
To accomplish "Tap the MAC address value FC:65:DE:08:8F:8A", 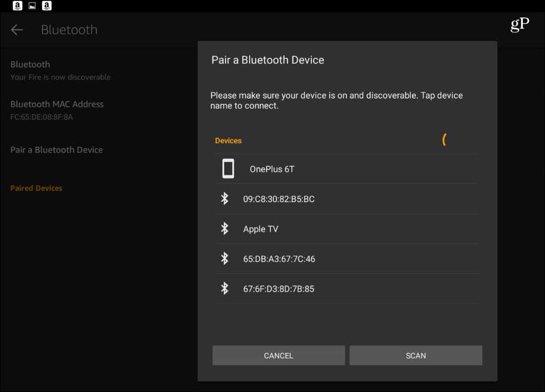I will pos(42,117).
